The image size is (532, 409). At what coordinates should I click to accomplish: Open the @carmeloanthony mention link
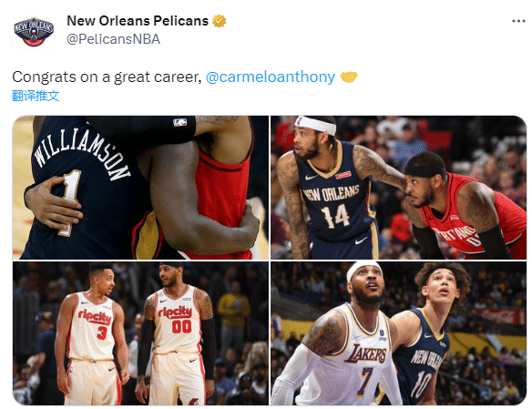tap(271, 77)
